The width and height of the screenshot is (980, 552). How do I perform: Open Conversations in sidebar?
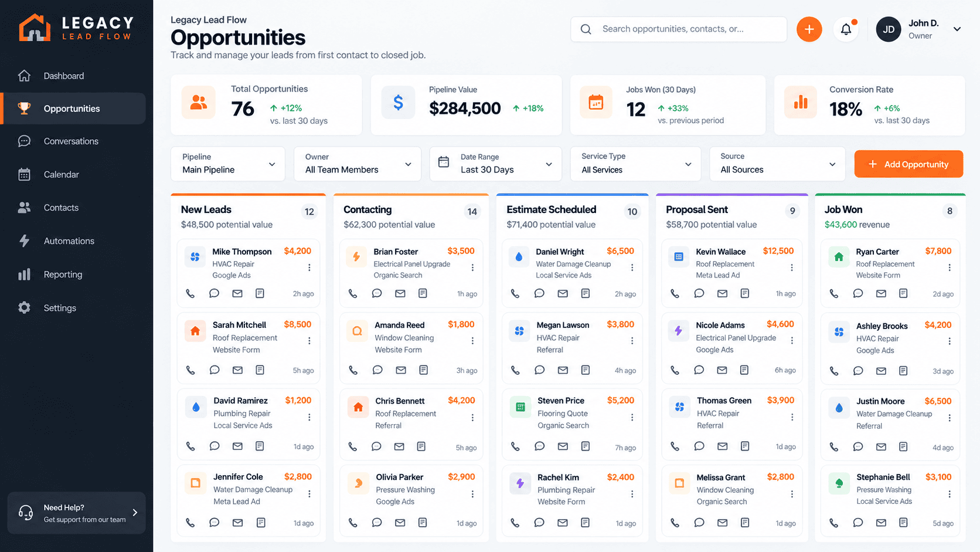(74, 141)
